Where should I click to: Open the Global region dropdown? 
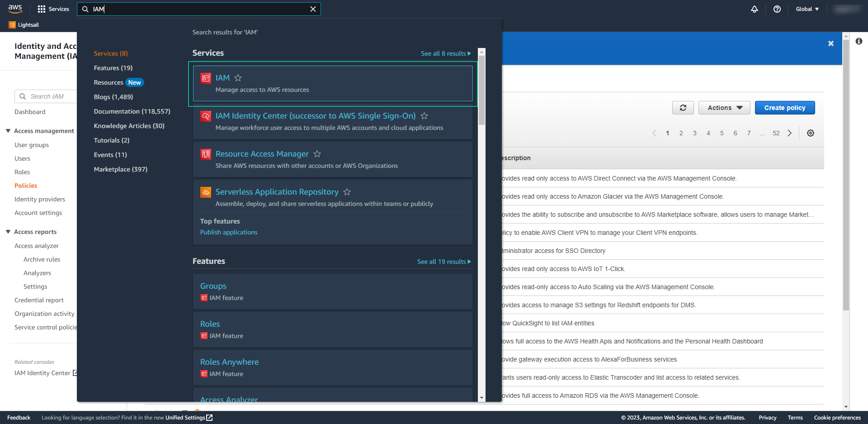pos(807,9)
